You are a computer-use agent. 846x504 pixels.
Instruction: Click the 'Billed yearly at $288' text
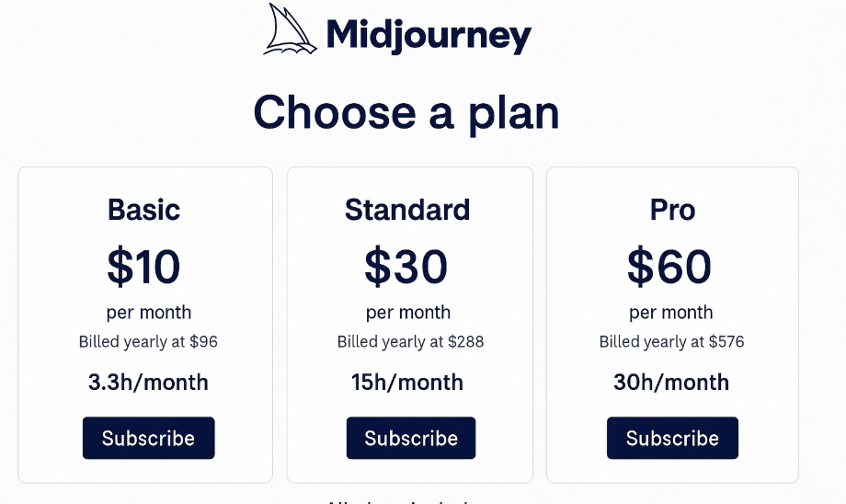tap(411, 341)
